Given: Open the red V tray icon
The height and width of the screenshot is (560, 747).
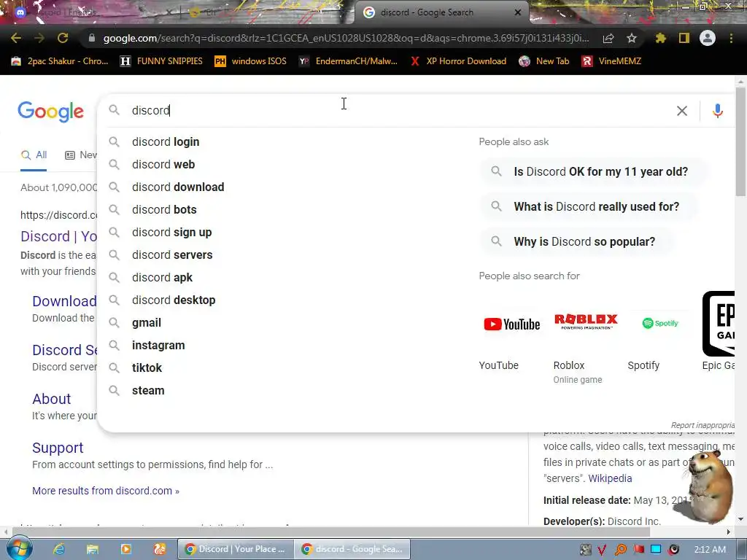Looking at the screenshot, I should pyautogui.click(x=602, y=550).
